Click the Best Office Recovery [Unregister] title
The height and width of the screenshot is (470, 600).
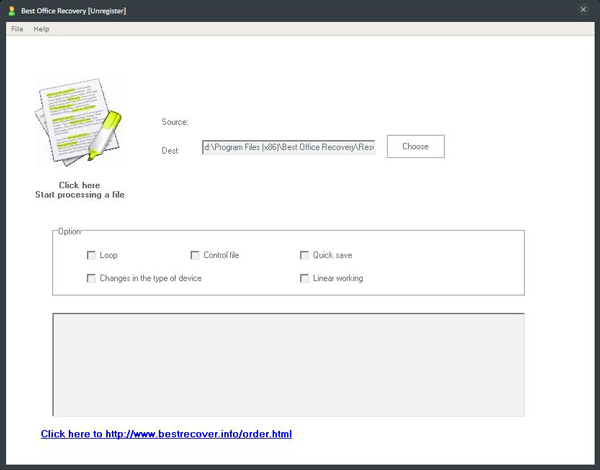(73, 11)
